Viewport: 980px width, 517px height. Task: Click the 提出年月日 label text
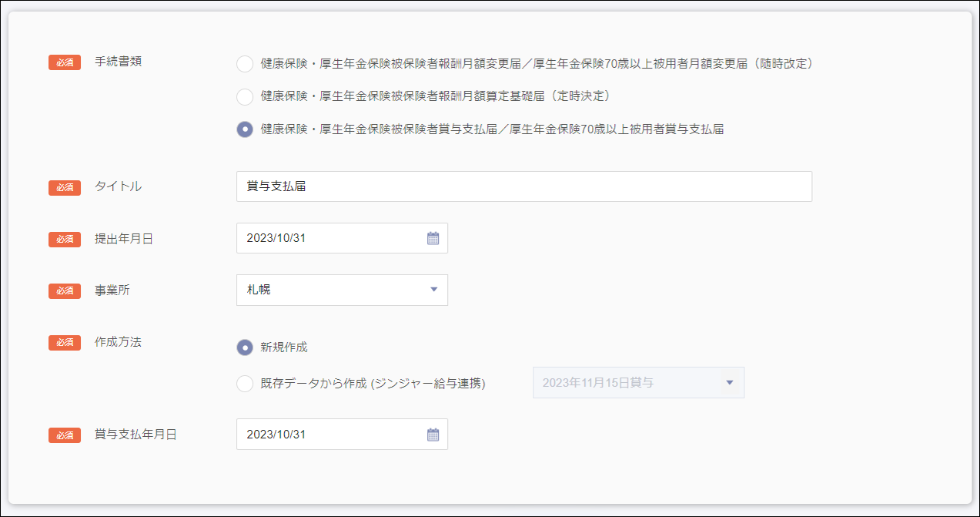click(x=123, y=239)
